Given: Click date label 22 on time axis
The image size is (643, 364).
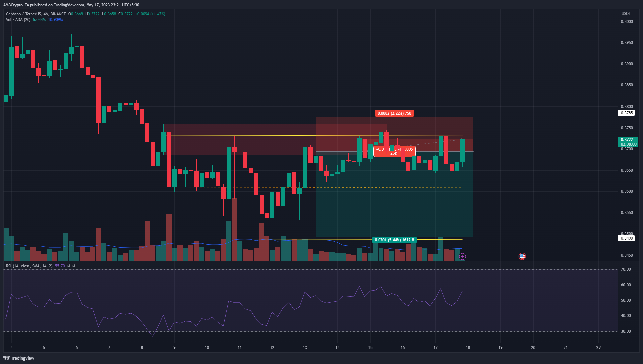Looking at the screenshot, I should coord(598,348).
